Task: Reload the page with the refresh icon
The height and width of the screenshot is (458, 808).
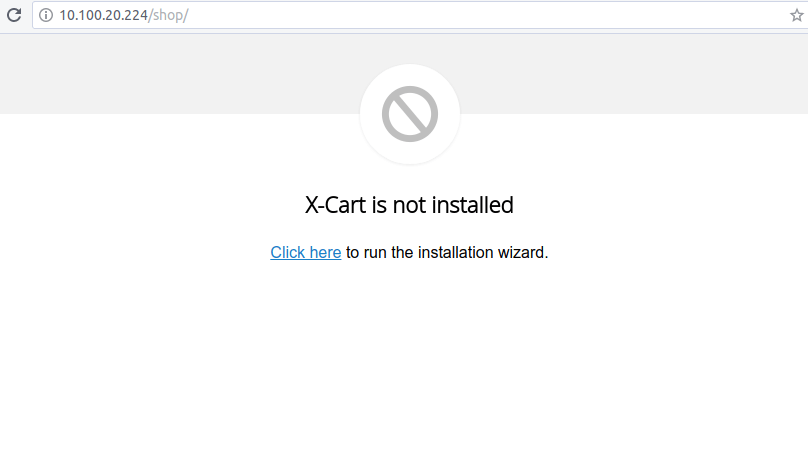Action: click(14, 15)
